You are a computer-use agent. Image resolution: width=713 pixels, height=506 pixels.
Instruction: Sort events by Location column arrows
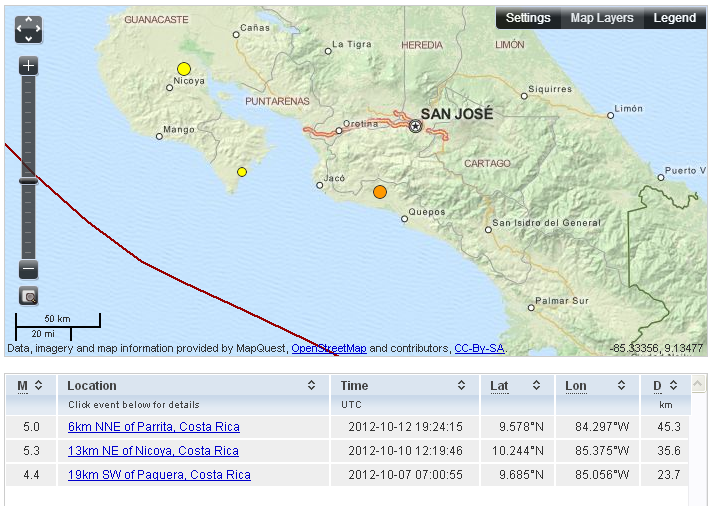point(320,386)
